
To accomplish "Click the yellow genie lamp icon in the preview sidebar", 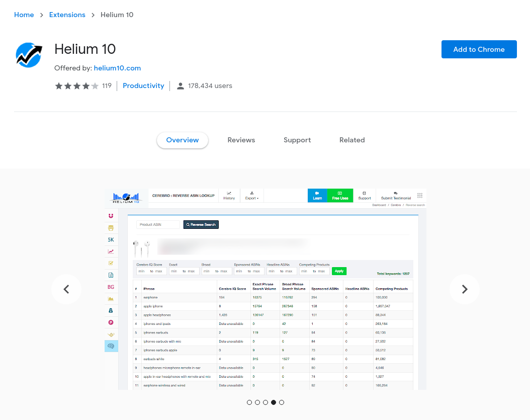I will point(111,334).
